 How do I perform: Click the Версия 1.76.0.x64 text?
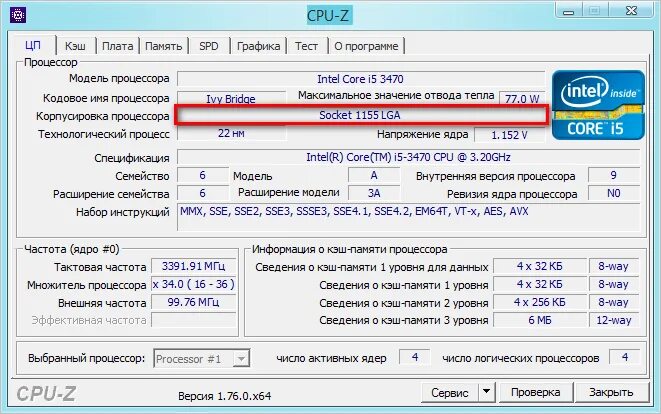(224, 396)
